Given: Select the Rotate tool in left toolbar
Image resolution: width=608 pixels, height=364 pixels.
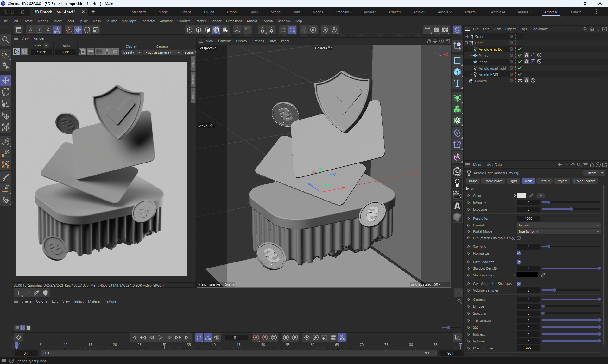Looking at the screenshot, I should click(x=6, y=92).
